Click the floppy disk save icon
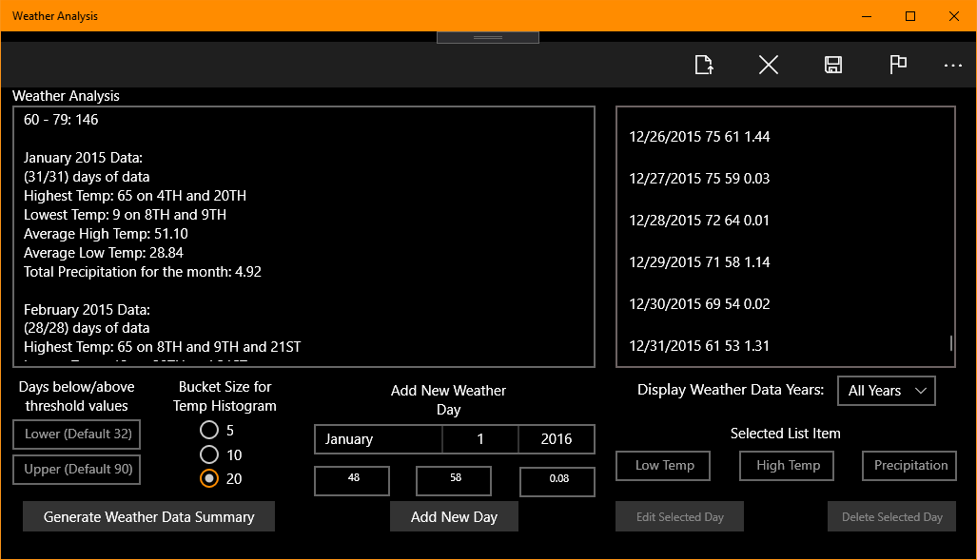The height and width of the screenshot is (560, 977). tap(833, 65)
